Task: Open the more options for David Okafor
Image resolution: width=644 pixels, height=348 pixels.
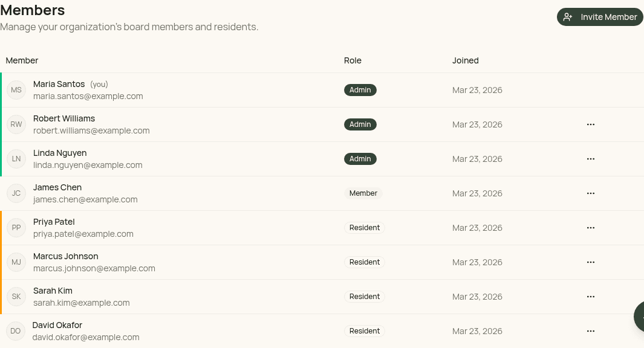Action: 591,331
